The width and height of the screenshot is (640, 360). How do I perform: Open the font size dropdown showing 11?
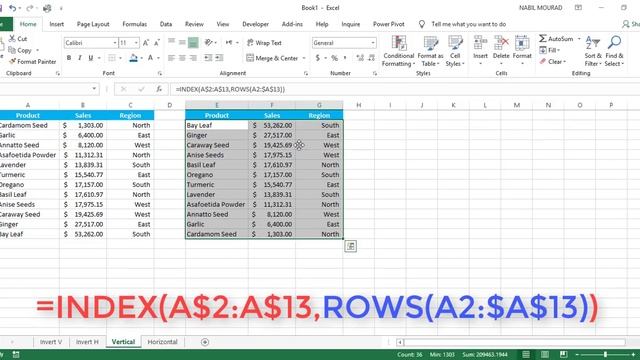(136, 42)
